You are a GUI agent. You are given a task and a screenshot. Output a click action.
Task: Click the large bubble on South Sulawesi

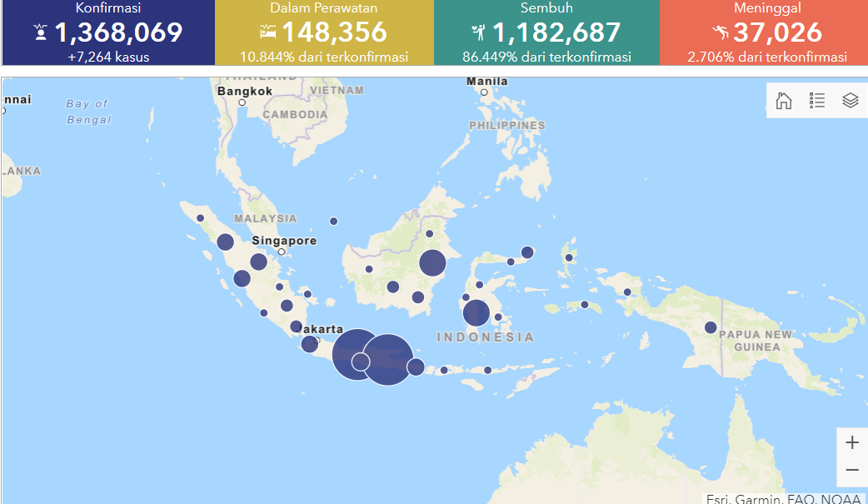pos(476,313)
